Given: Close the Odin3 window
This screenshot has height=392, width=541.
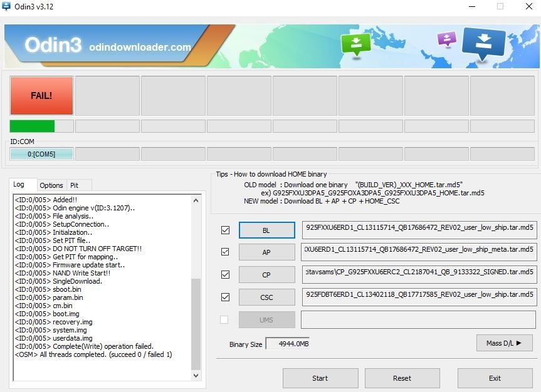Looking at the screenshot, I should point(529,6).
